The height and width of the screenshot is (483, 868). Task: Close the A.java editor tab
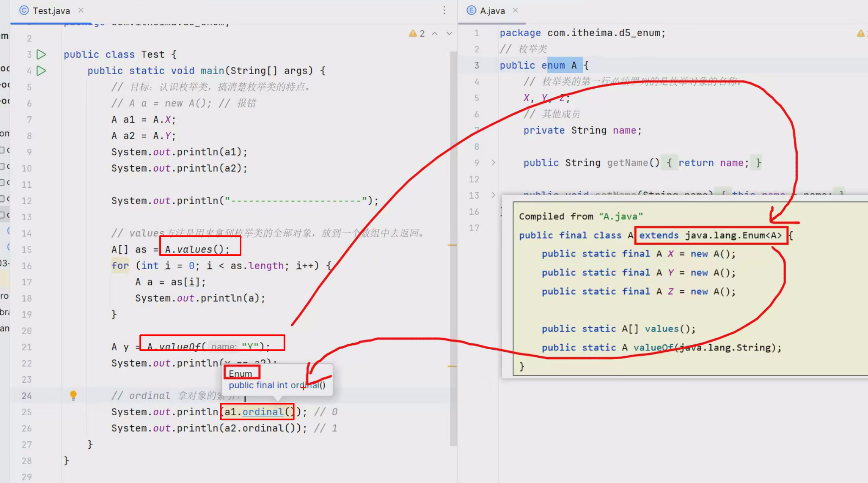pyautogui.click(x=515, y=10)
